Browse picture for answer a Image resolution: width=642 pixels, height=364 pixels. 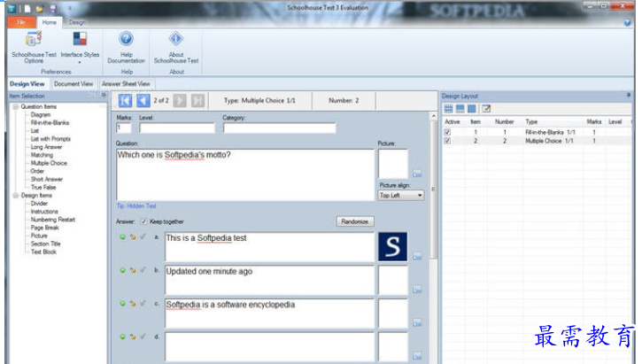(417, 256)
